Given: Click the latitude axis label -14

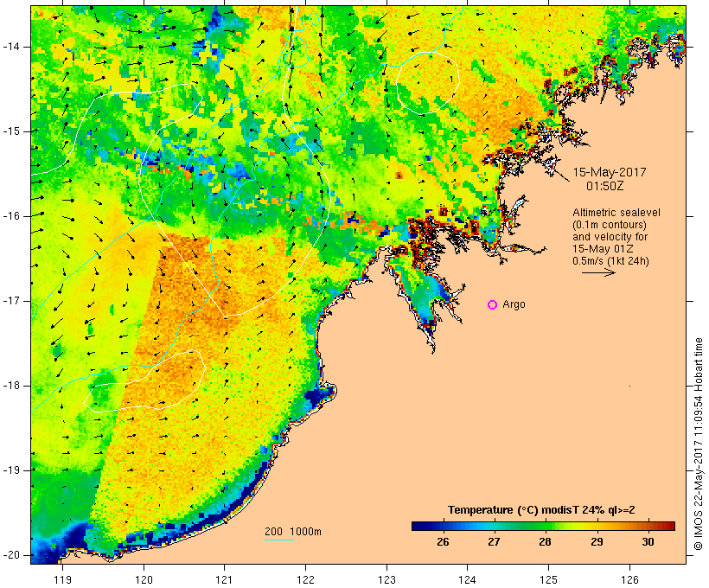Looking at the screenshot, I should point(11,47).
